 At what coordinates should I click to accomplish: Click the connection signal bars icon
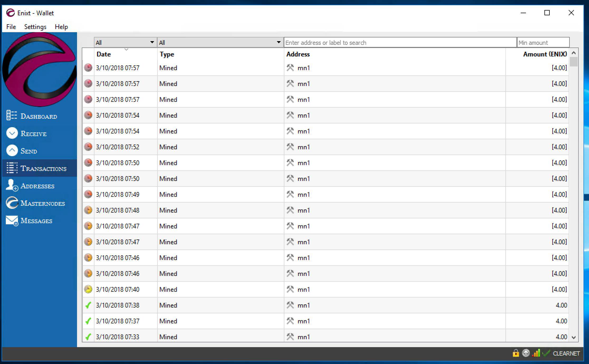click(x=536, y=353)
